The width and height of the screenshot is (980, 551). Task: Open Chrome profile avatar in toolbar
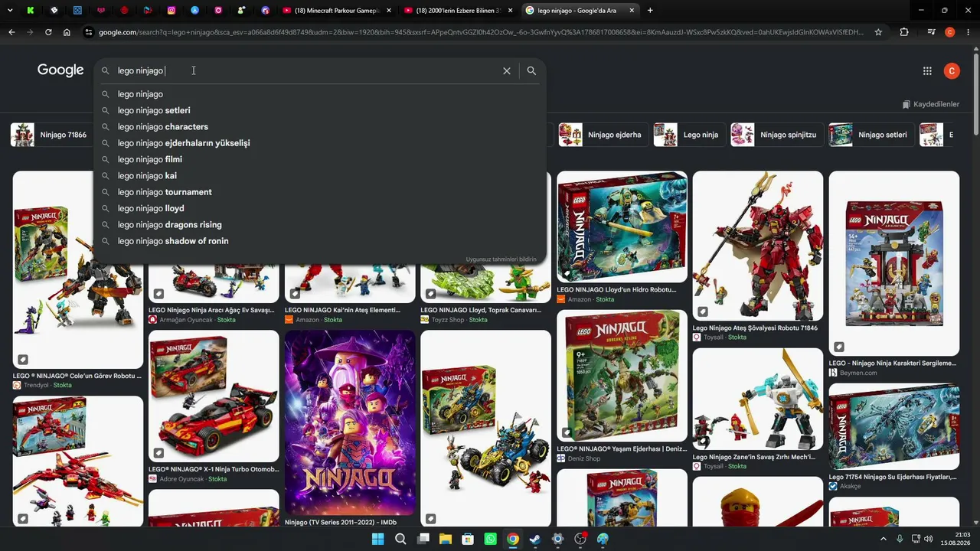[950, 32]
